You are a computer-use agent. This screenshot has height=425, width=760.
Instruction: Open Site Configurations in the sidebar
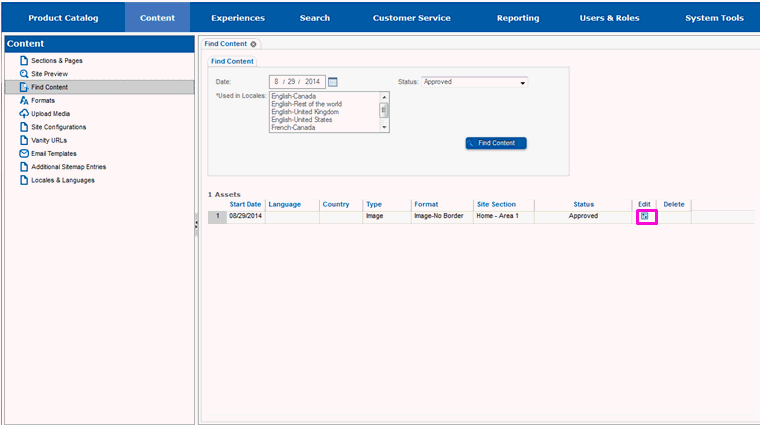pos(59,127)
